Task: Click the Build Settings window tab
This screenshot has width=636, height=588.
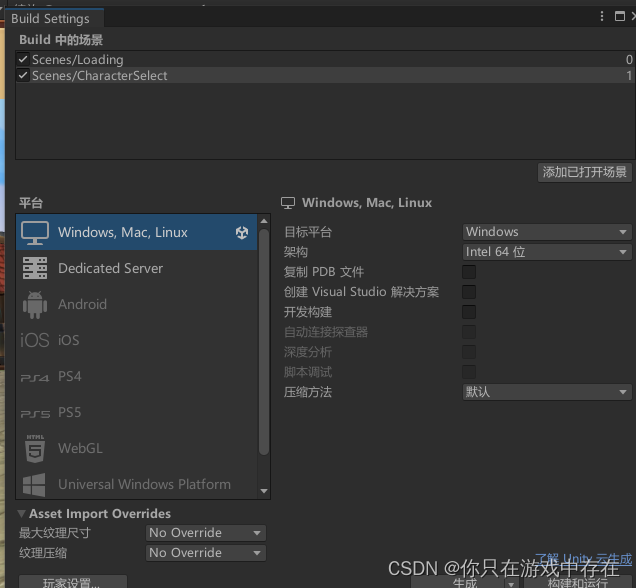Action: tap(50, 18)
